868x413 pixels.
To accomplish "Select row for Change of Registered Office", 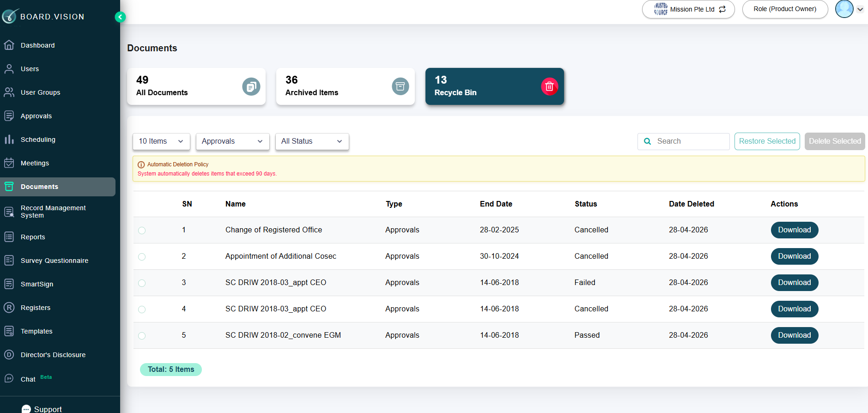I will (x=142, y=231).
